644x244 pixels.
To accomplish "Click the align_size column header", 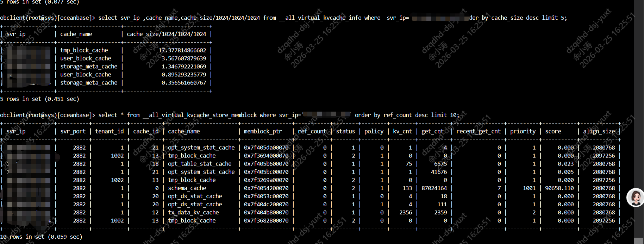I will pos(599,131).
